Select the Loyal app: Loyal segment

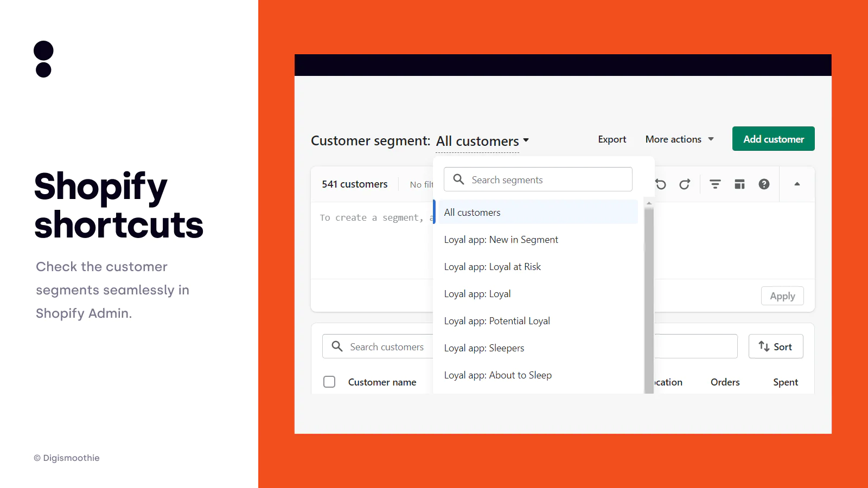click(536, 294)
